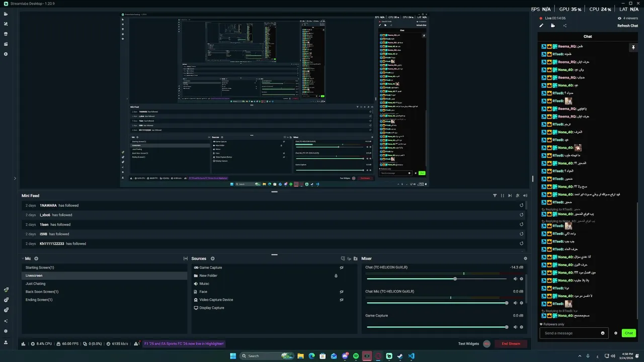644x362 pixels.
Task: Adjust Game Capture volume slider
Action: [x=437, y=327]
